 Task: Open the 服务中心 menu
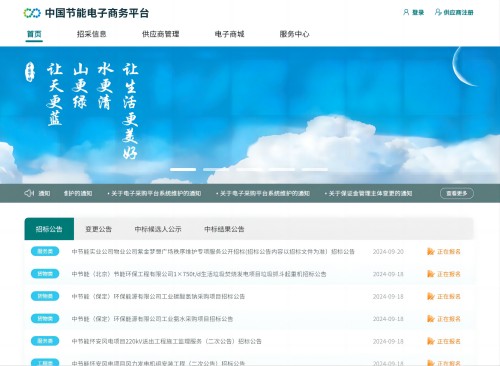click(294, 34)
